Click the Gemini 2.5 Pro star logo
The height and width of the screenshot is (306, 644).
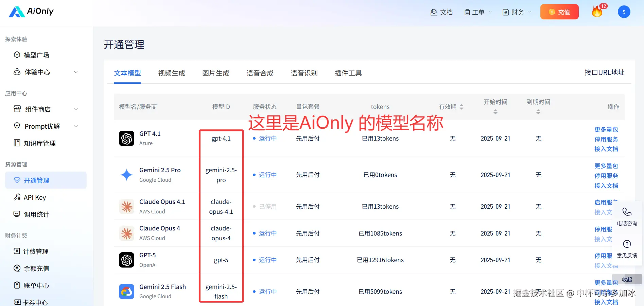[x=127, y=175]
